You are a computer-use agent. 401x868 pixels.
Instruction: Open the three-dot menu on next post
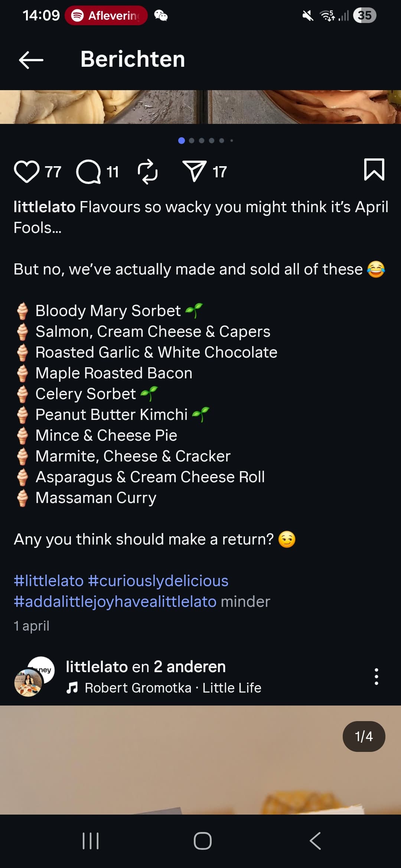tap(376, 677)
